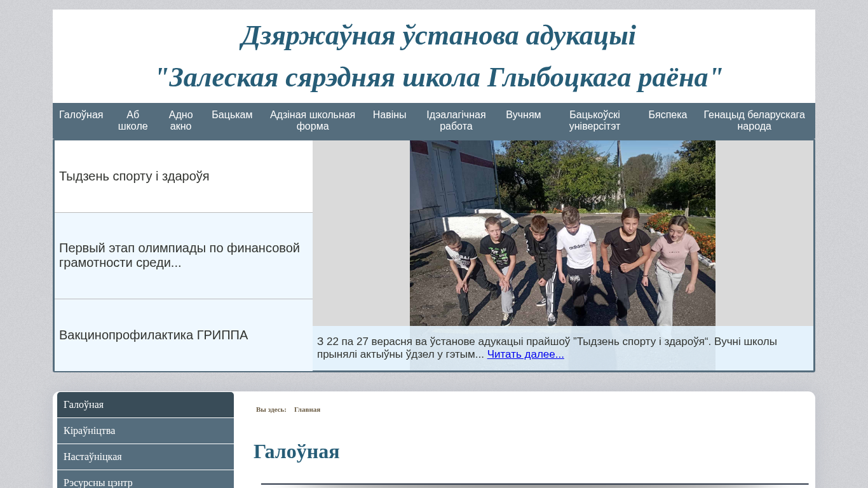Image resolution: width=868 pixels, height=488 pixels.
Task: Open Кіраўніцтва in the sidebar menu
Action: coord(146,431)
